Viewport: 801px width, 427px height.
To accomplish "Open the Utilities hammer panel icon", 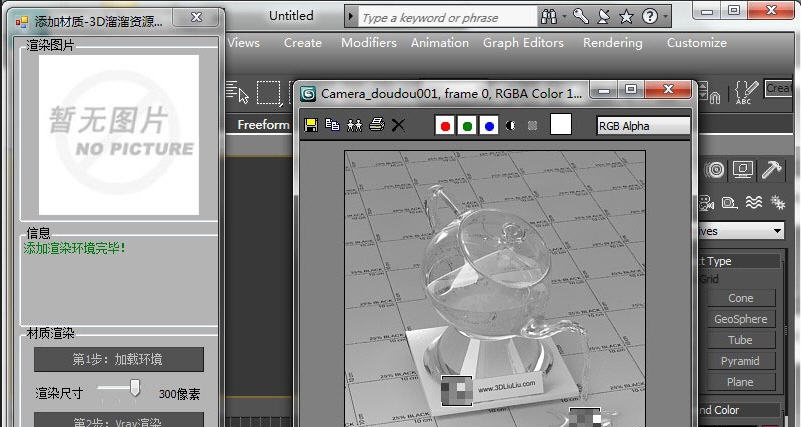I will [773, 169].
